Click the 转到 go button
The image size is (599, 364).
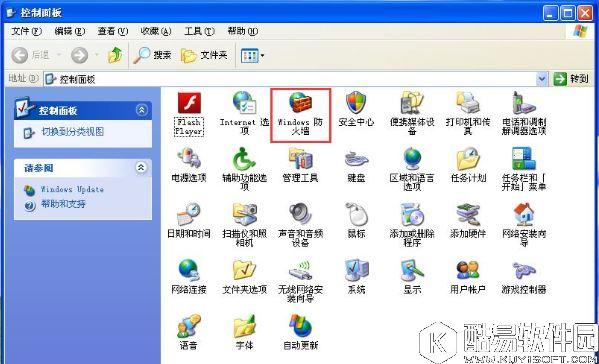(x=571, y=79)
